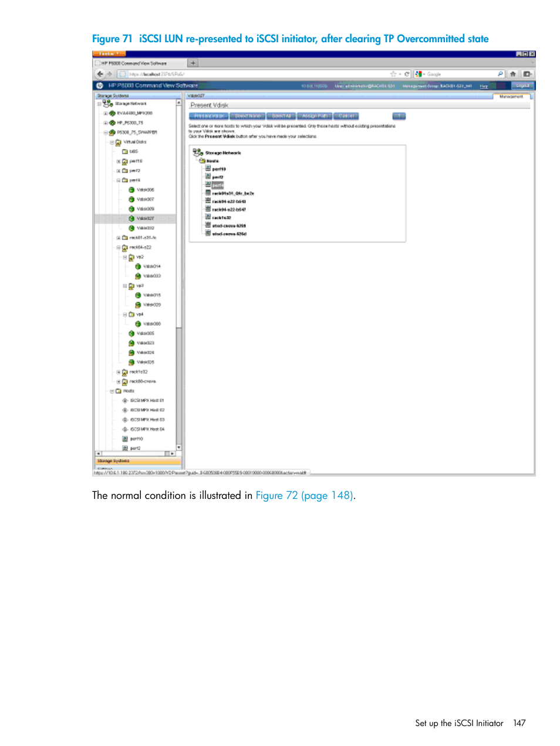Click the tree scroll down arrow
This screenshot has height=746, width=560.
(179, 448)
